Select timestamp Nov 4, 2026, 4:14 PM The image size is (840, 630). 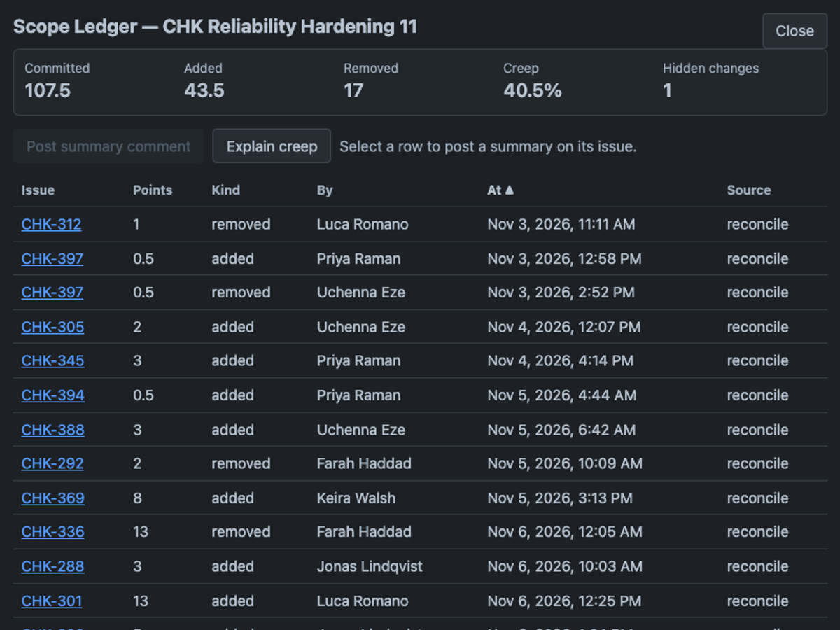click(561, 361)
